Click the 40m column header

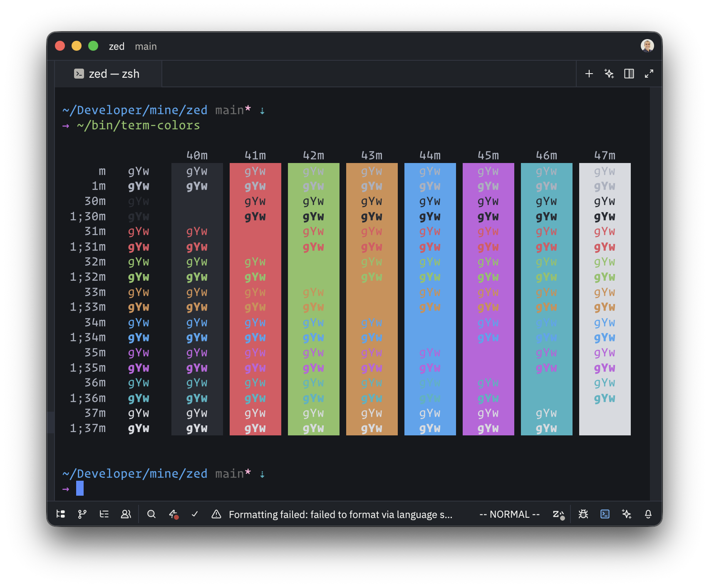tap(197, 156)
